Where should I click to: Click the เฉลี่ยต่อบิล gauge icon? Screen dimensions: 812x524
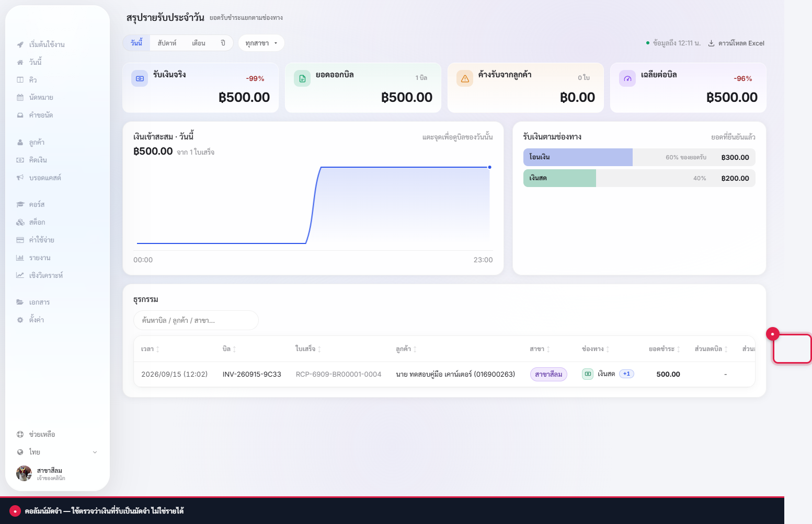point(627,78)
